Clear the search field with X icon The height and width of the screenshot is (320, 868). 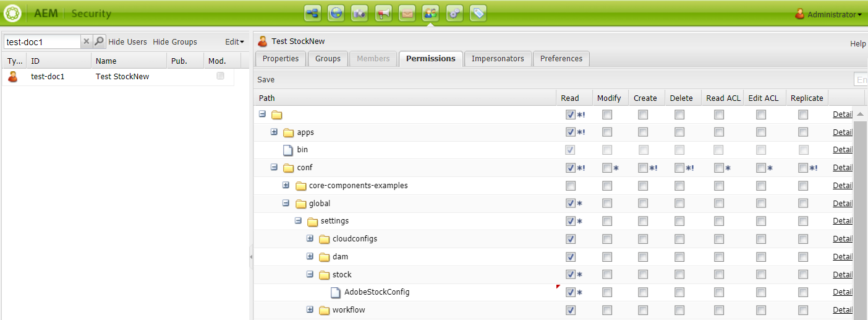[87, 41]
